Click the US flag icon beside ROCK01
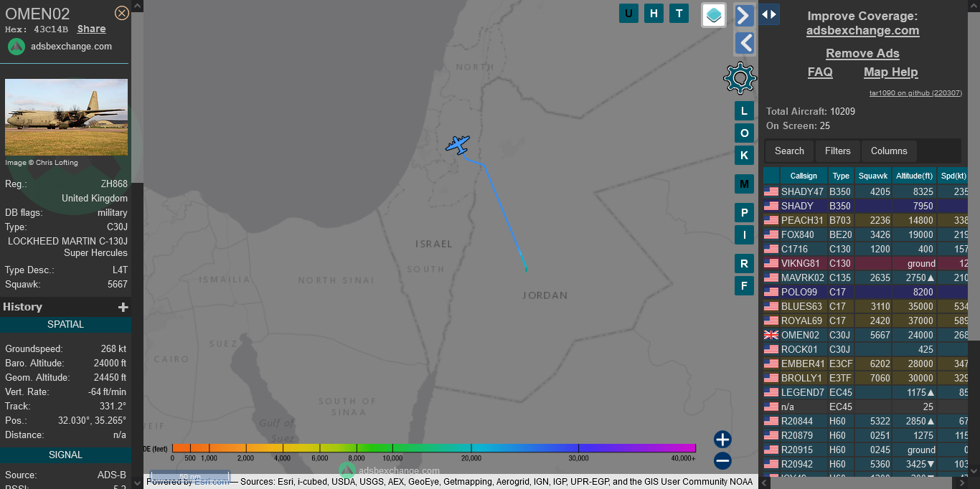980x489 pixels. 771,349
